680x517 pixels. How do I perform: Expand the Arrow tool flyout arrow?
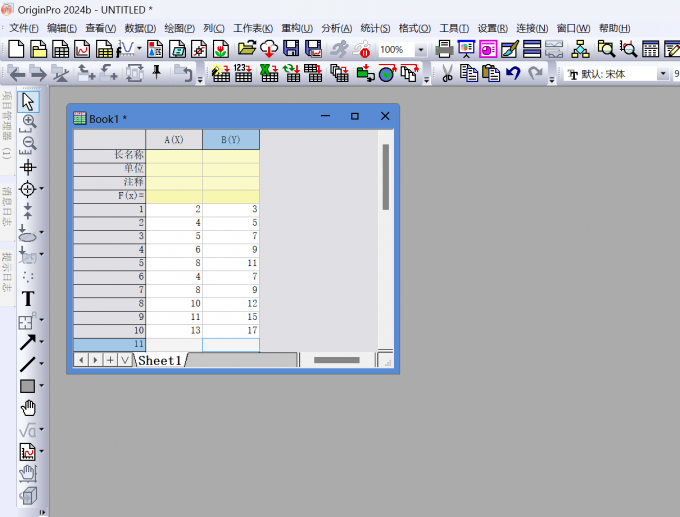coord(42,341)
